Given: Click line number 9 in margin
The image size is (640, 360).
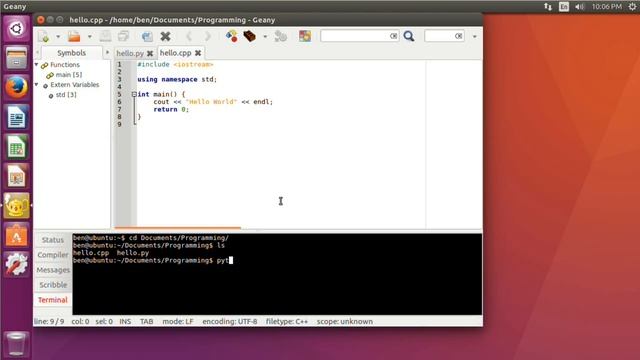Looking at the screenshot, I should point(120,124).
